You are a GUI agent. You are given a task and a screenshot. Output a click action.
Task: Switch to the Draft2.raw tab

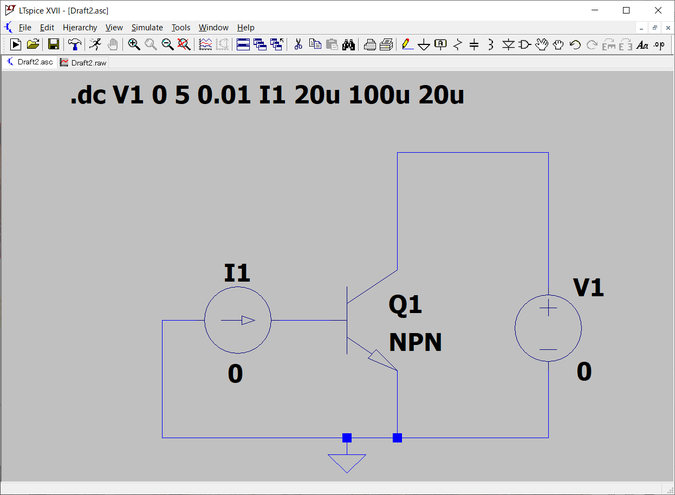pos(87,62)
